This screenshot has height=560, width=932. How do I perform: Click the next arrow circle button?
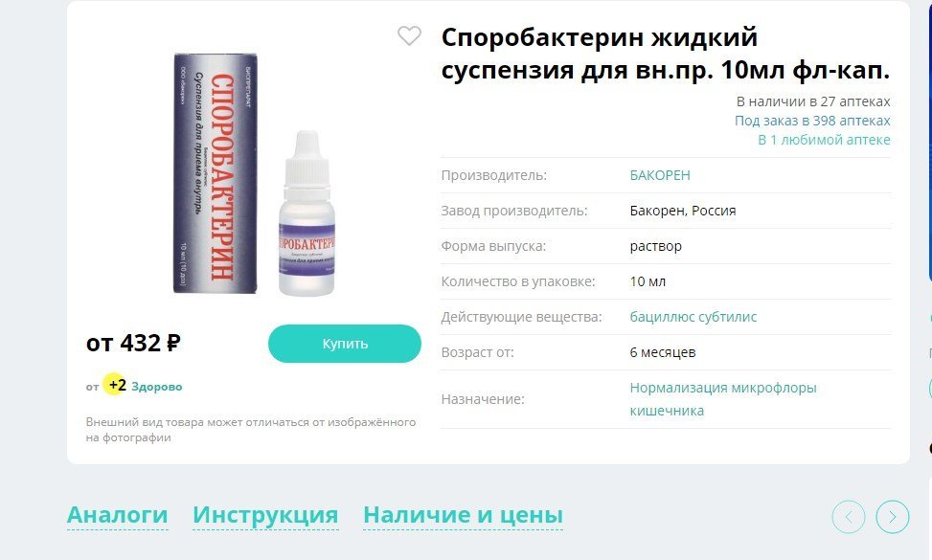coord(892,517)
